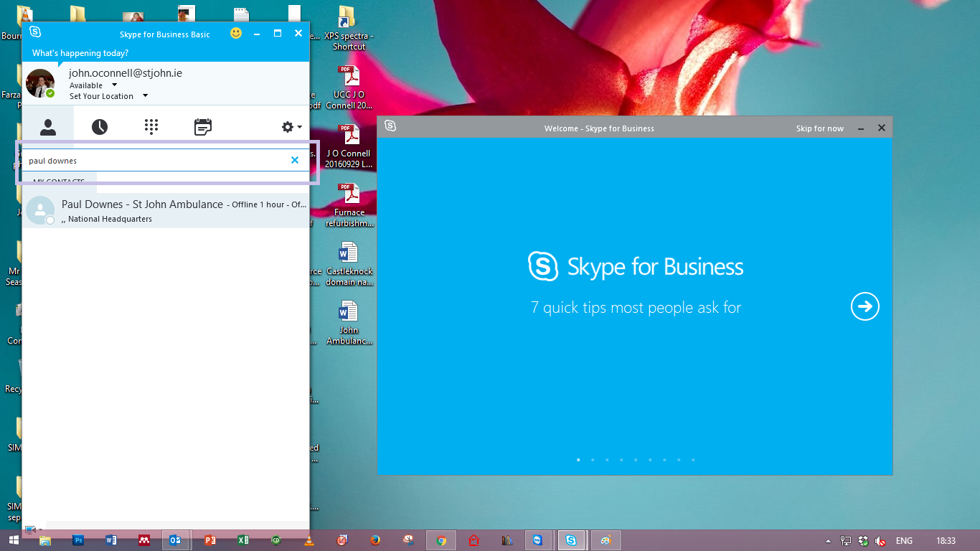Screen dimensions: 980x551
Task: Open network status tray icon
Action: pyautogui.click(x=847, y=541)
